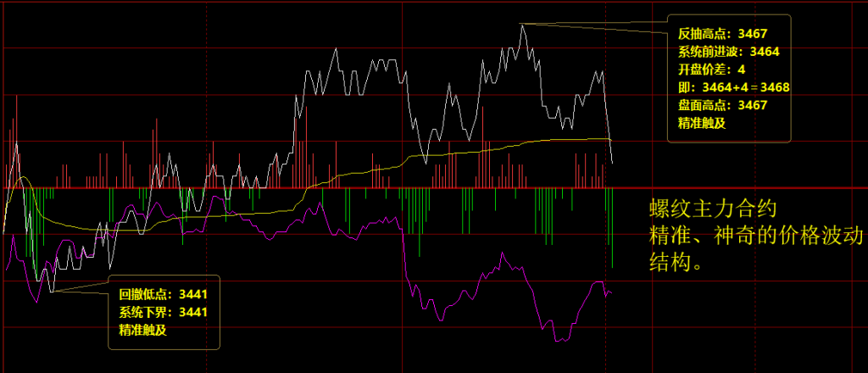Click the highest peak of the white price line
868x373 pixels.
pyautogui.click(x=522, y=25)
